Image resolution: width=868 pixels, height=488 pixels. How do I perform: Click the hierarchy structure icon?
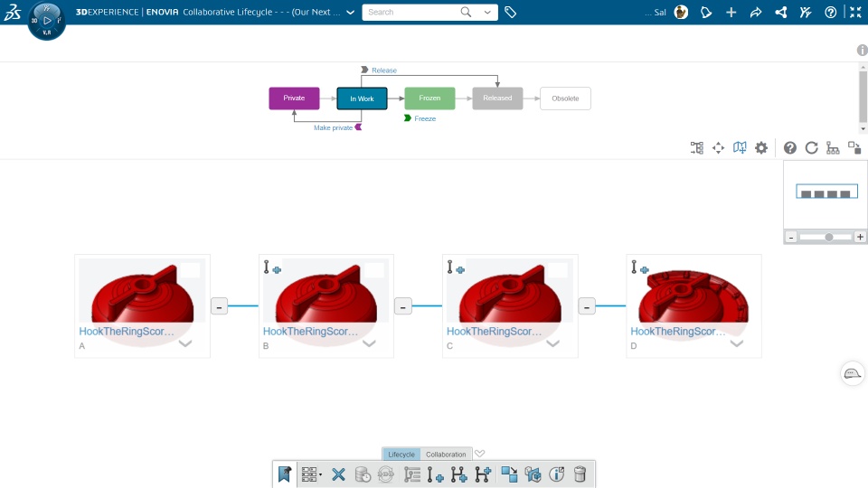coord(833,147)
